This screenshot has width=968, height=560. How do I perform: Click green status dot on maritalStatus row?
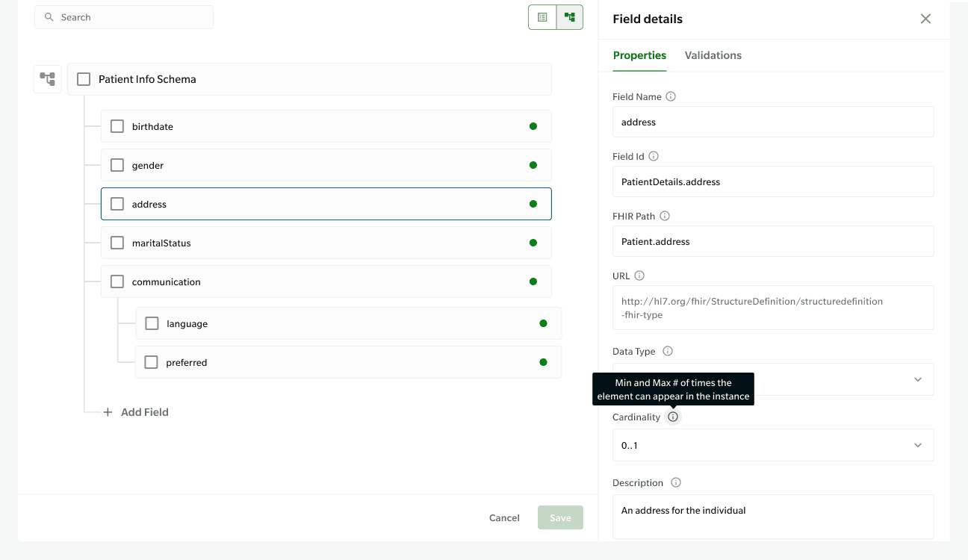click(533, 243)
